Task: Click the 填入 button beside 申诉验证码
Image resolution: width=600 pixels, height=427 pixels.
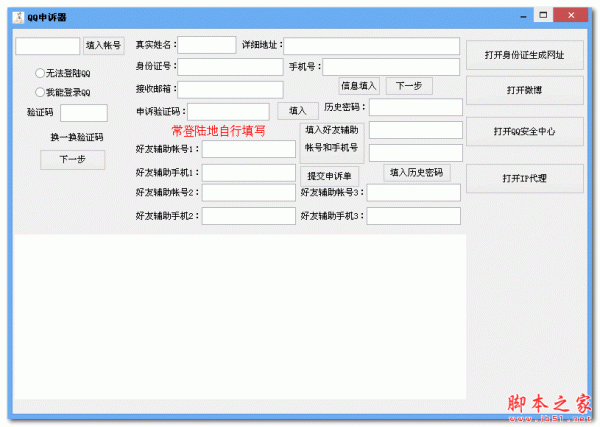Action: tap(298, 111)
